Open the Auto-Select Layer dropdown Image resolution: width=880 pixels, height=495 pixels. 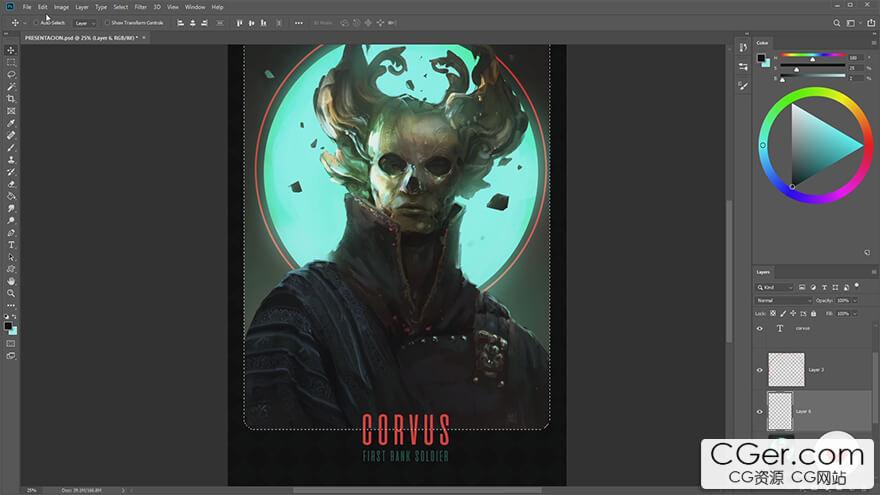click(x=85, y=23)
